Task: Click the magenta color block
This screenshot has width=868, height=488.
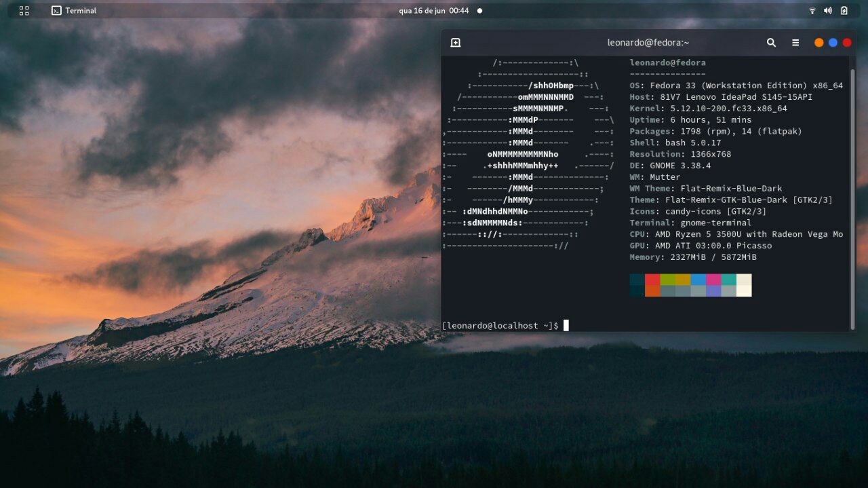Action: [x=713, y=280]
